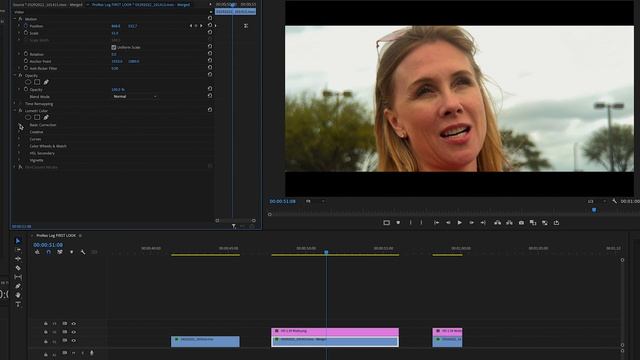Go to previous Position keyframe arrow
This screenshot has width=640, height=360.
pos(191,26)
